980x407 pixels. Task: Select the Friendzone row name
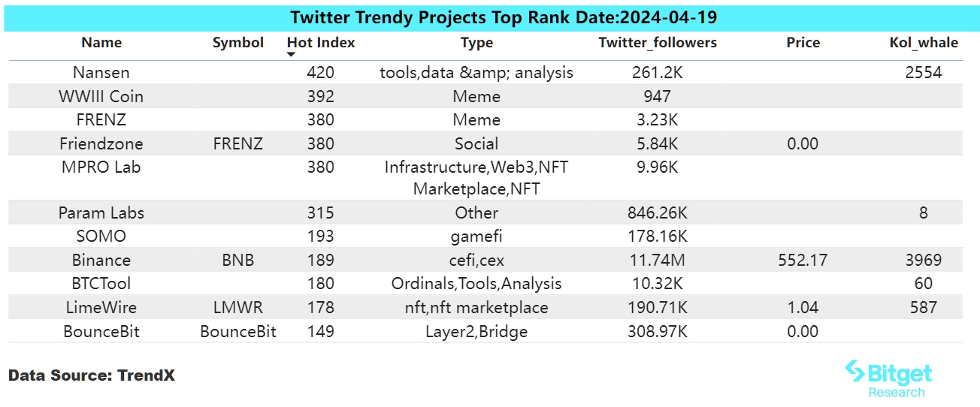click(101, 143)
